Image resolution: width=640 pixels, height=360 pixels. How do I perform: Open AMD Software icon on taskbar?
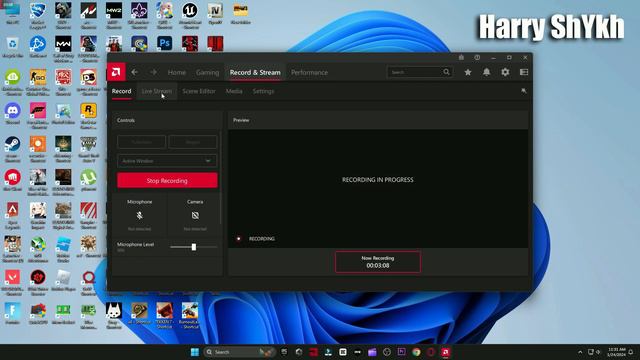coord(445,352)
